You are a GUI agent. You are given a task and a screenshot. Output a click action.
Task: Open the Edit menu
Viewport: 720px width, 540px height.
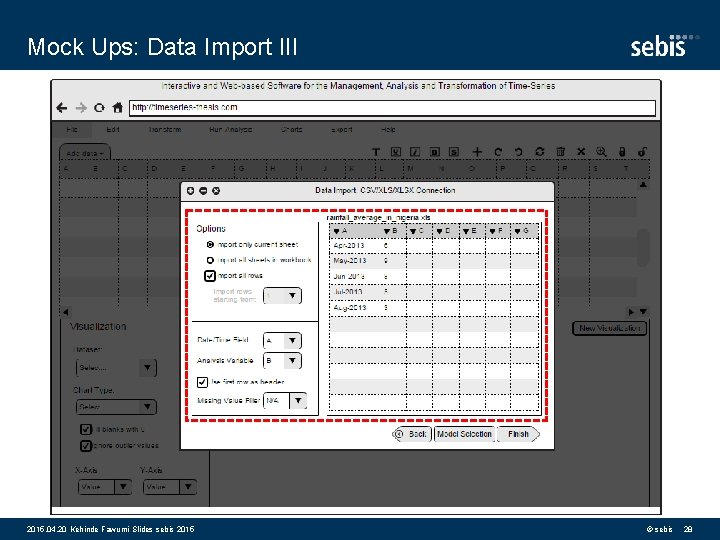click(112, 130)
